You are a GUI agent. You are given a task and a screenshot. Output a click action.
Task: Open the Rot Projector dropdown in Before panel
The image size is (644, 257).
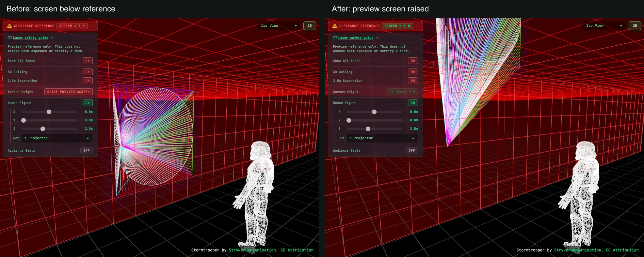[x=57, y=138]
